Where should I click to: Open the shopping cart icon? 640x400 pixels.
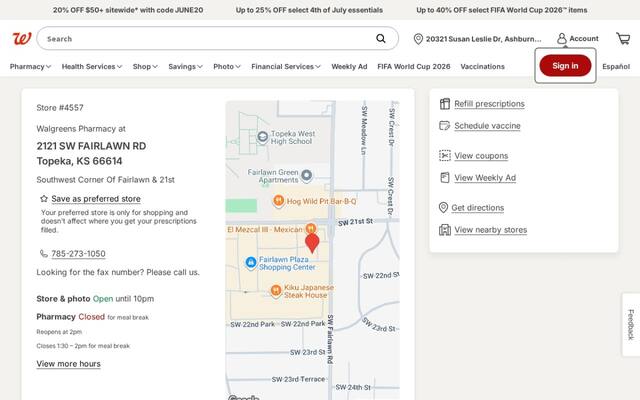pyautogui.click(x=623, y=38)
